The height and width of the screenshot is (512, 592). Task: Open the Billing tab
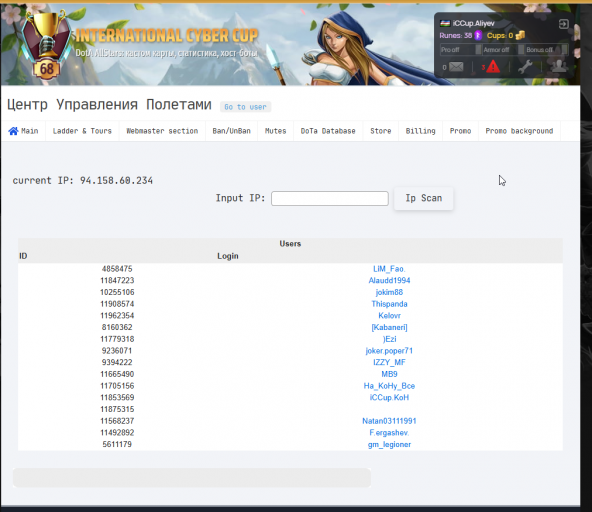coord(420,131)
